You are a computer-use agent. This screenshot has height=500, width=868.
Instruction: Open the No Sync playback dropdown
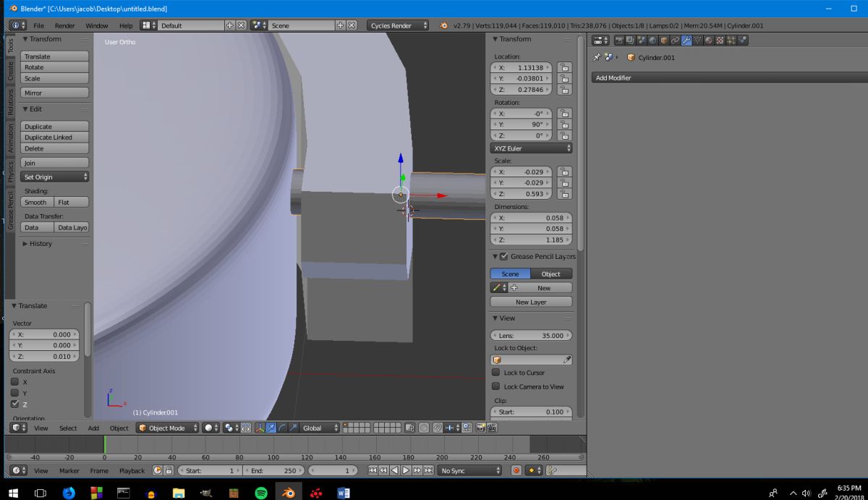[469, 470]
